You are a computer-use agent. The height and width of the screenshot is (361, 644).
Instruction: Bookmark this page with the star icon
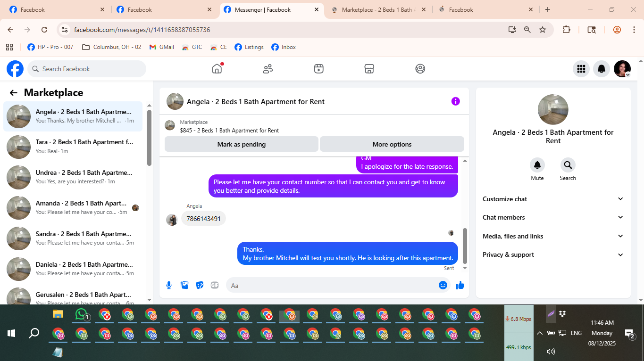pos(543,30)
